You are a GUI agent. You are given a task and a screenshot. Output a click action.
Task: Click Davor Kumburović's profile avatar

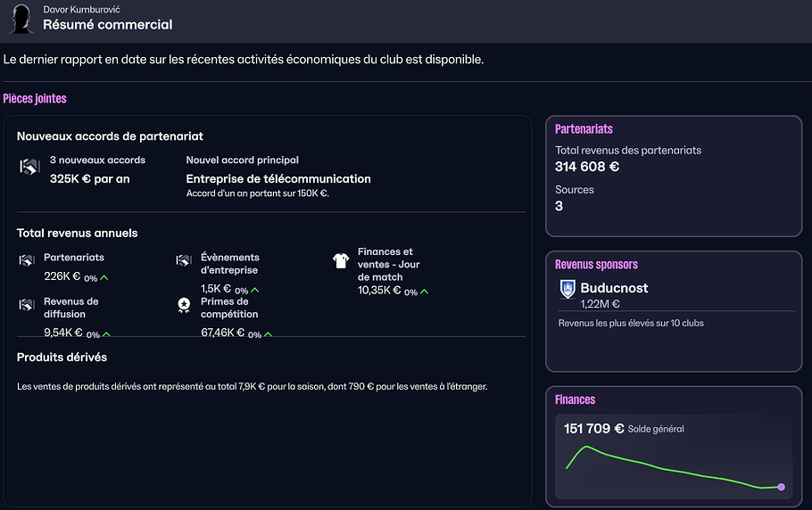point(20,18)
